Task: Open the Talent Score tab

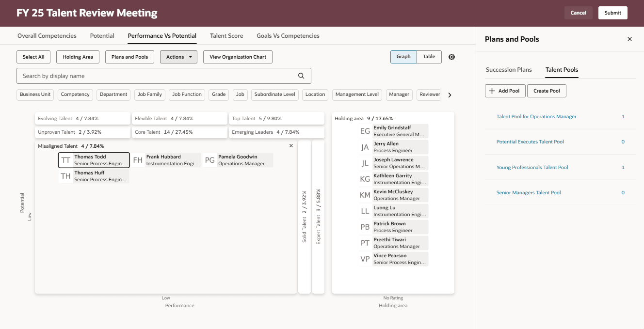Action: click(x=226, y=36)
